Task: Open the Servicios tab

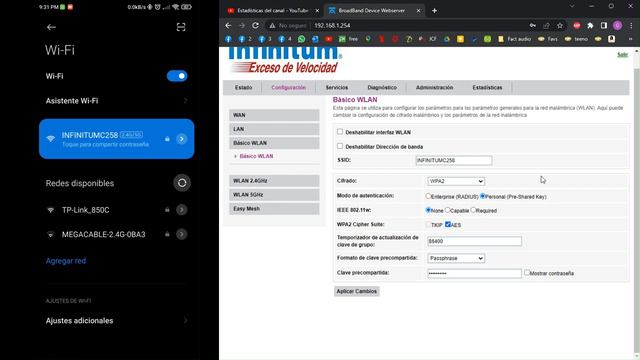Action: pyautogui.click(x=337, y=87)
